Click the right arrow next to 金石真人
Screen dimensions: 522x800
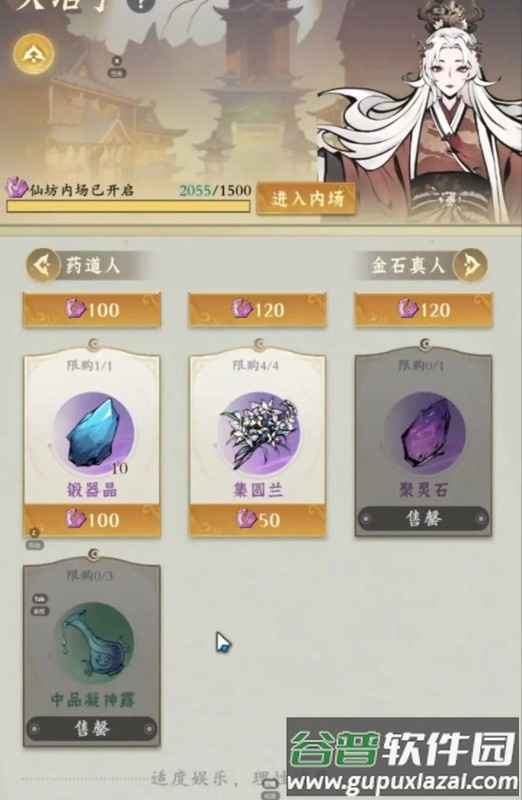click(x=470, y=265)
